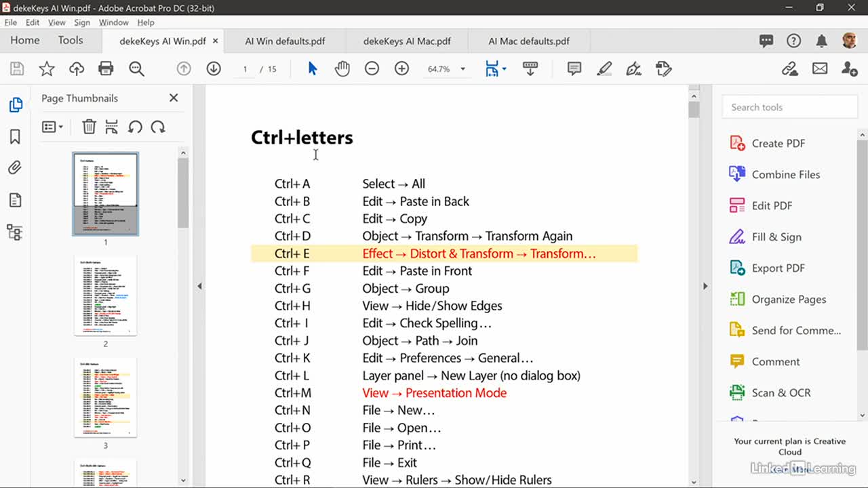Select page 3 thumbnail
The height and width of the screenshot is (488, 868).
105,397
